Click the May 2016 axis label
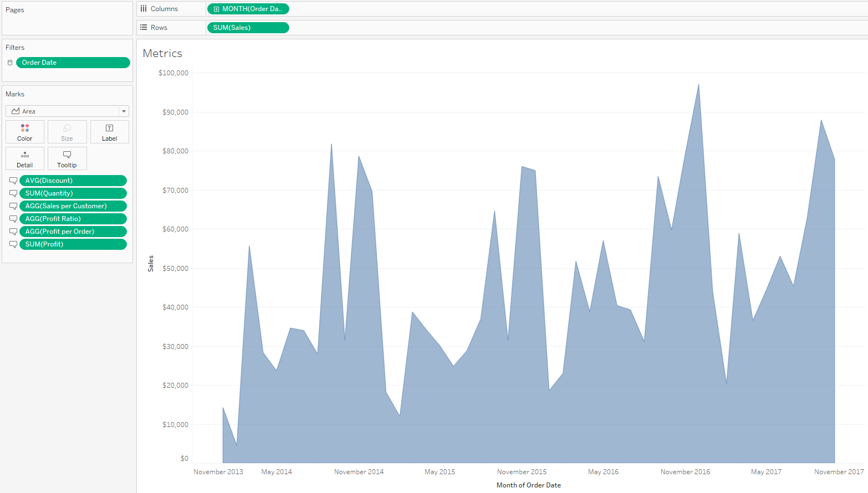The height and width of the screenshot is (493, 868). coord(604,472)
